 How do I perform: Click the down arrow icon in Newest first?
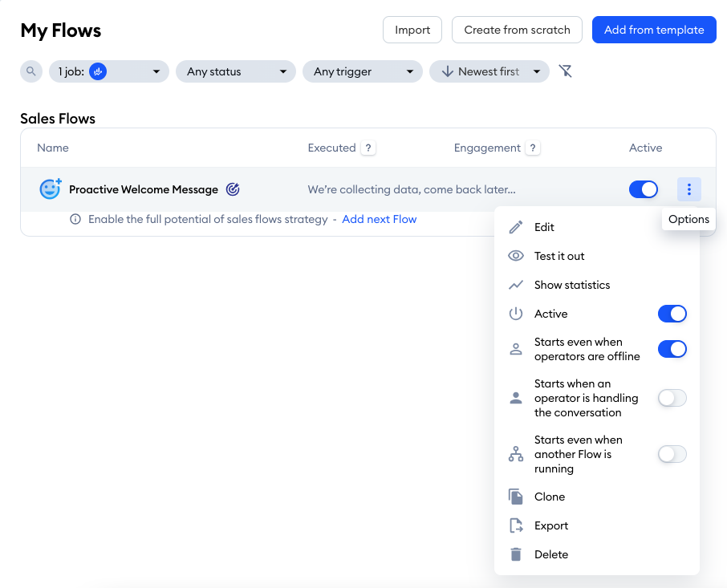coord(448,71)
